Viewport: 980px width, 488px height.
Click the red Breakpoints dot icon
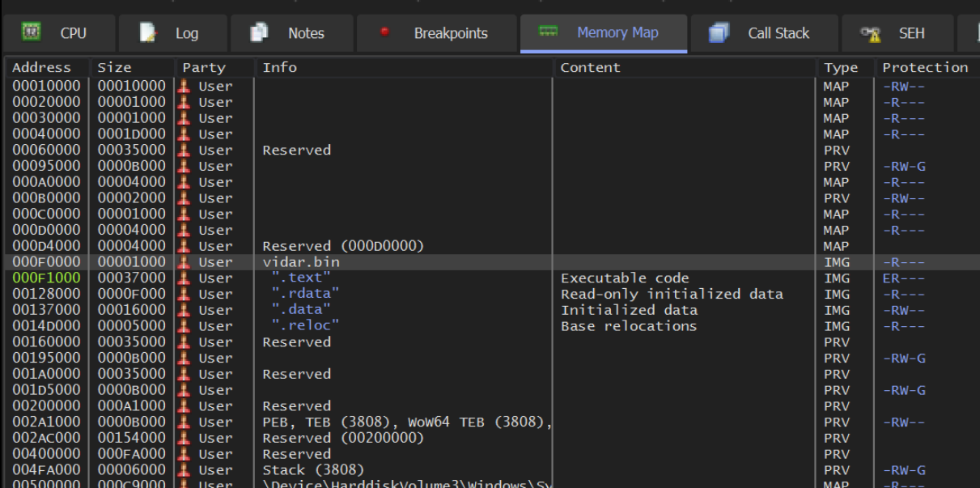[x=384, y=32]
